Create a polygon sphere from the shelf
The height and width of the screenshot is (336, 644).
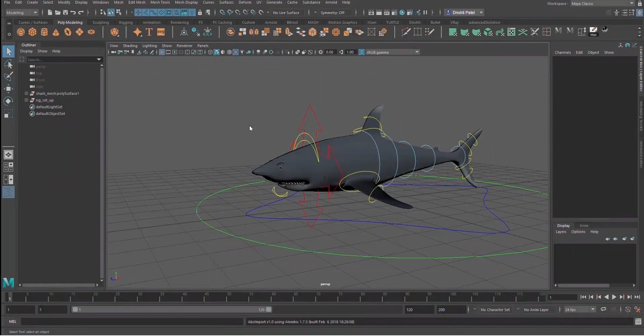click(x=21, y=32)
